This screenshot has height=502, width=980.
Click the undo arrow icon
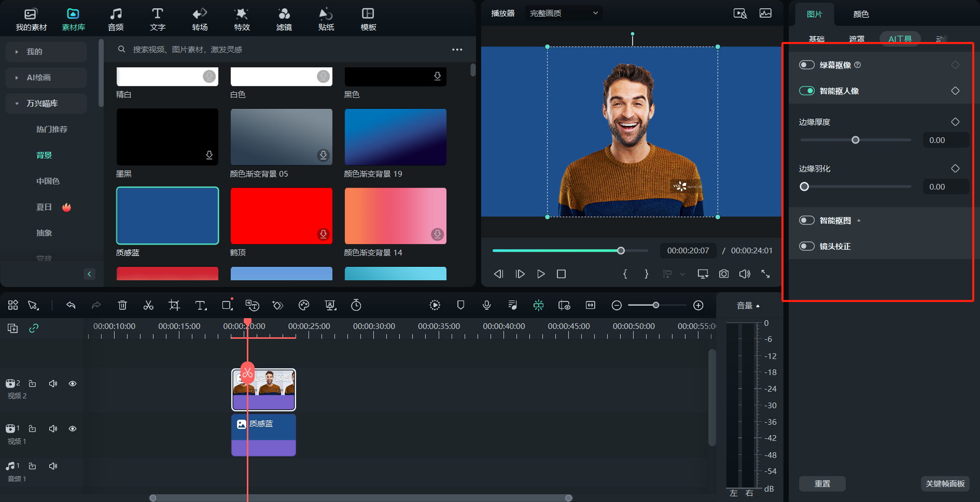click(x=71, y=305)
